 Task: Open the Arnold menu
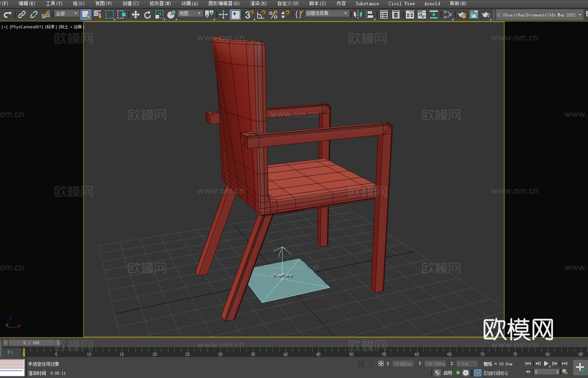[432, 3]
